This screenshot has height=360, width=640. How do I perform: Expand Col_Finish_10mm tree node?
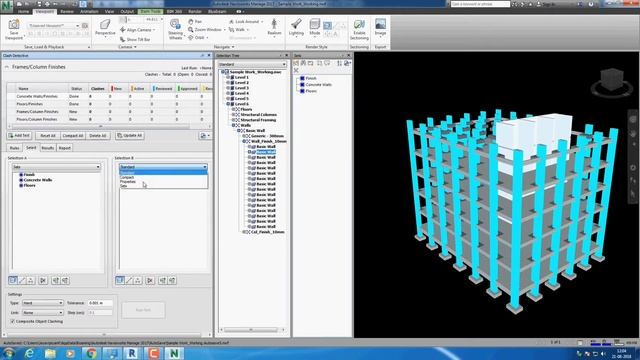pyautogui.click(x=244, y=232)
